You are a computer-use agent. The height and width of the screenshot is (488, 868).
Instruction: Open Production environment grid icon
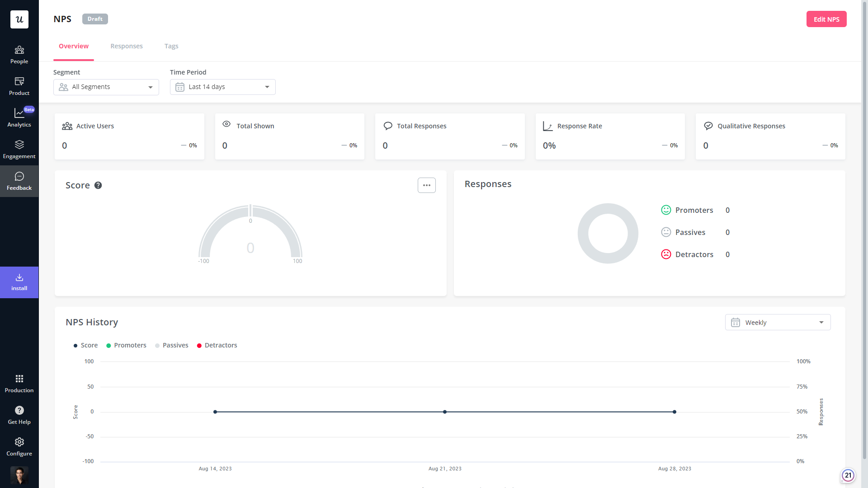(19, 379)
